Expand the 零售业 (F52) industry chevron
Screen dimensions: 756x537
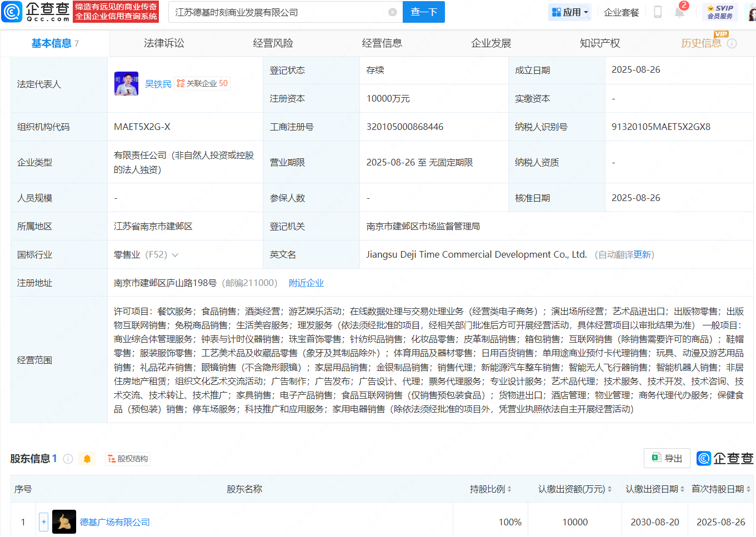click(x=176, y=255)
